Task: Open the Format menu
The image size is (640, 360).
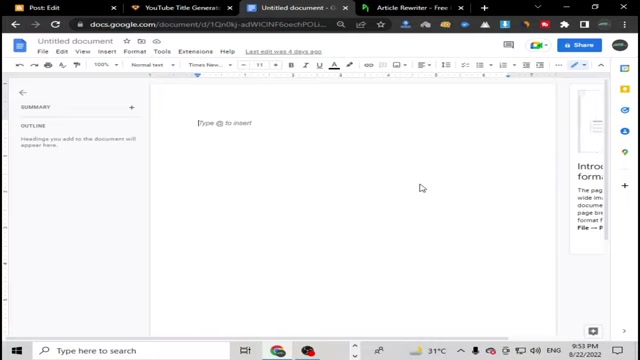Action: point(135,52)
